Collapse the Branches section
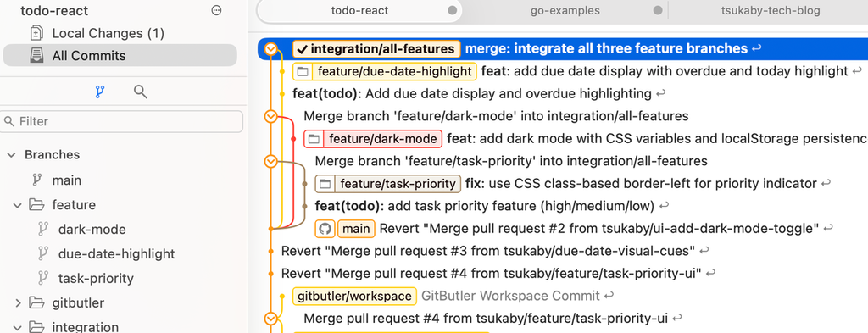Screen dimensions: 868x333 [x=11, y=155]
